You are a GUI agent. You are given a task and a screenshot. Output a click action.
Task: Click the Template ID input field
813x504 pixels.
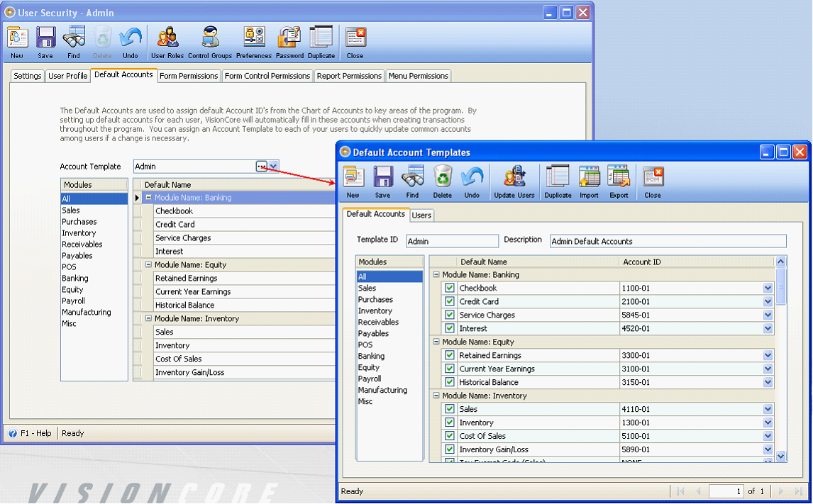click(452, 242)
